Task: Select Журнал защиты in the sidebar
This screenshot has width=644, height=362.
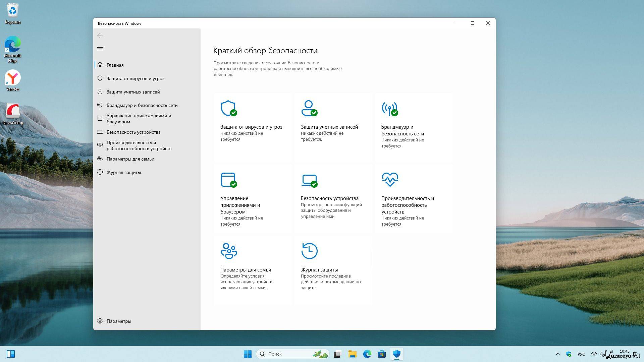Action: 123,172
